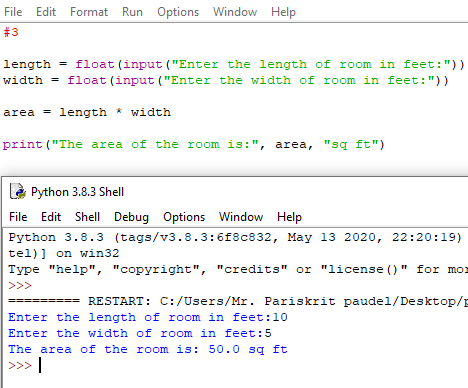
Task: Click the Python 3.8.3 version banner line
Action: point(235,237)
